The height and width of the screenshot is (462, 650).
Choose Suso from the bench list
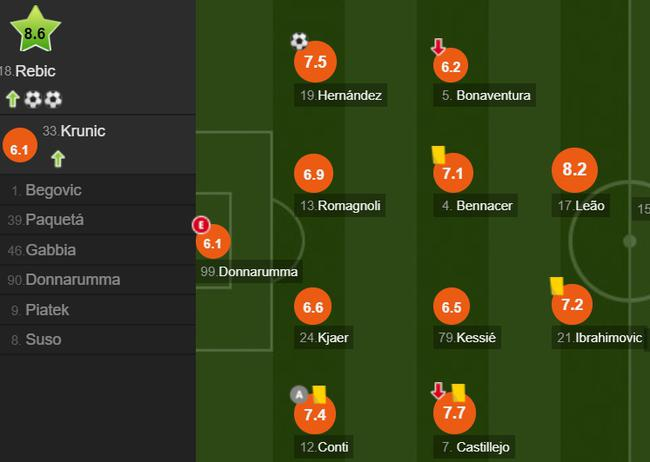[x=43, y=340]
